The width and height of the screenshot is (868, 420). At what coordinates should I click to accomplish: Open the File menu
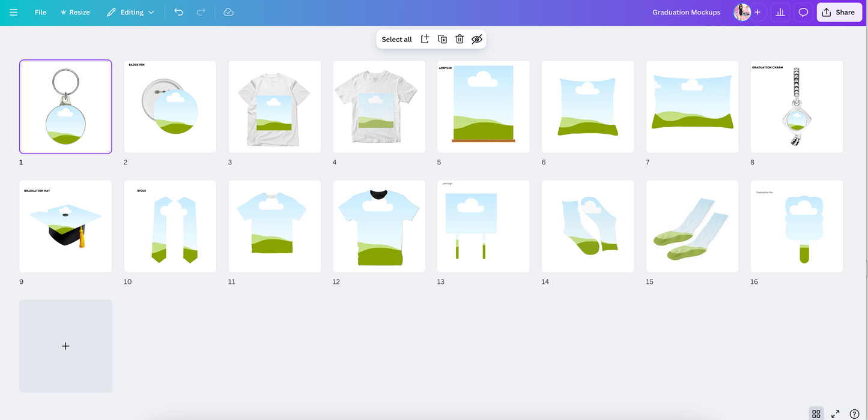[x=40, y=12]
